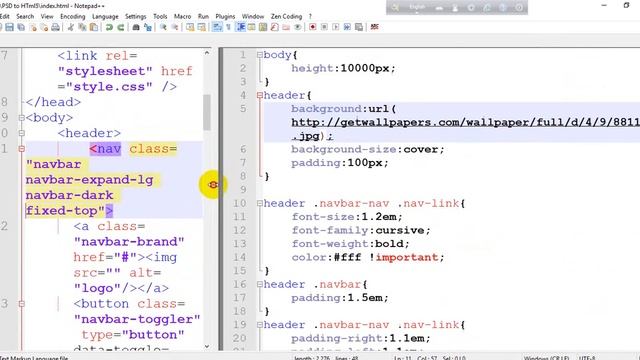Click the green Redo arrow icon
Screen dimensions: 640x360
pos(120,27)
